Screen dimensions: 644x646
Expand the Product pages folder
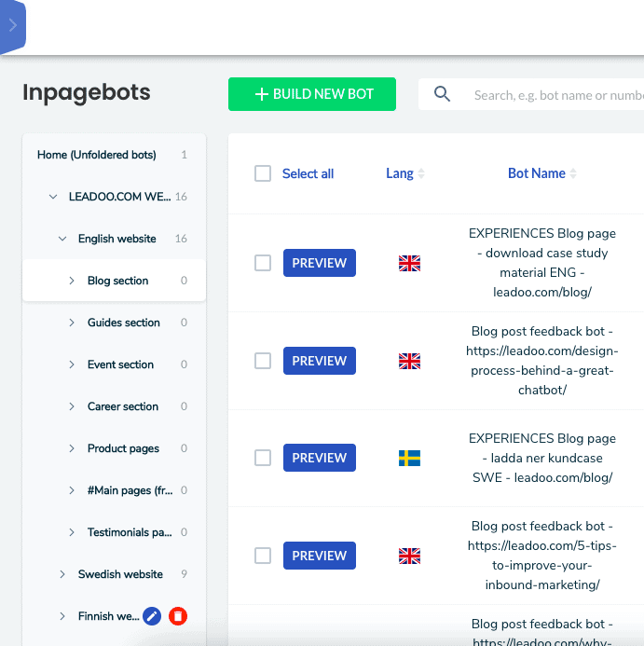pos(71,448)
